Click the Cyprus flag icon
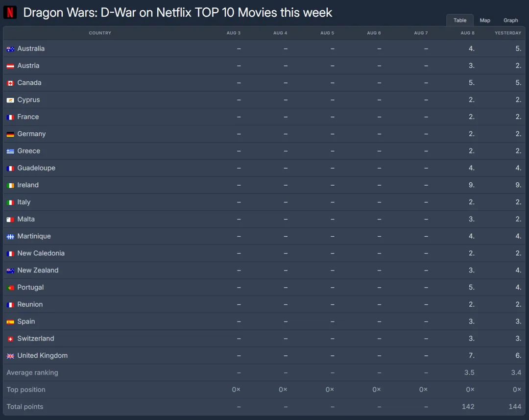The image size is (529, 420). pos(10,100)
